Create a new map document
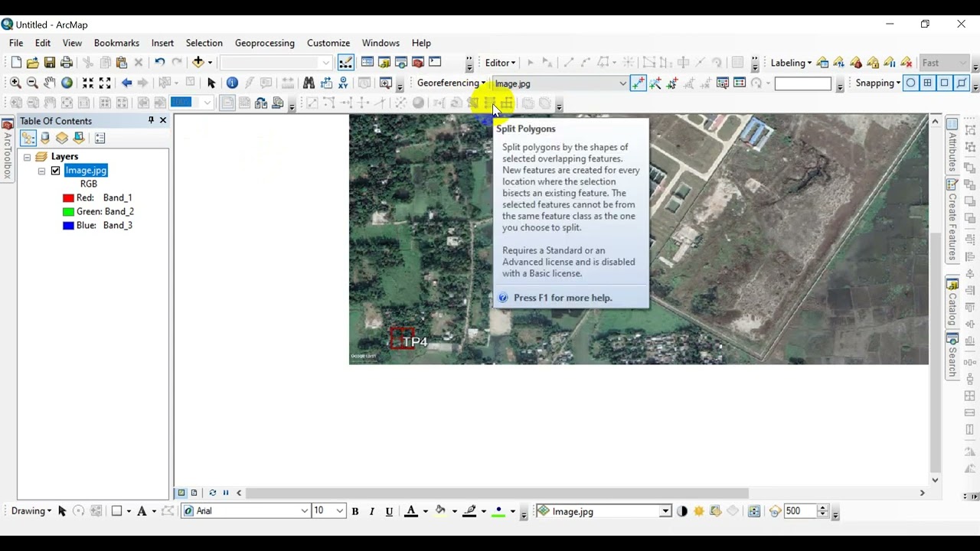 click(16, 63)
